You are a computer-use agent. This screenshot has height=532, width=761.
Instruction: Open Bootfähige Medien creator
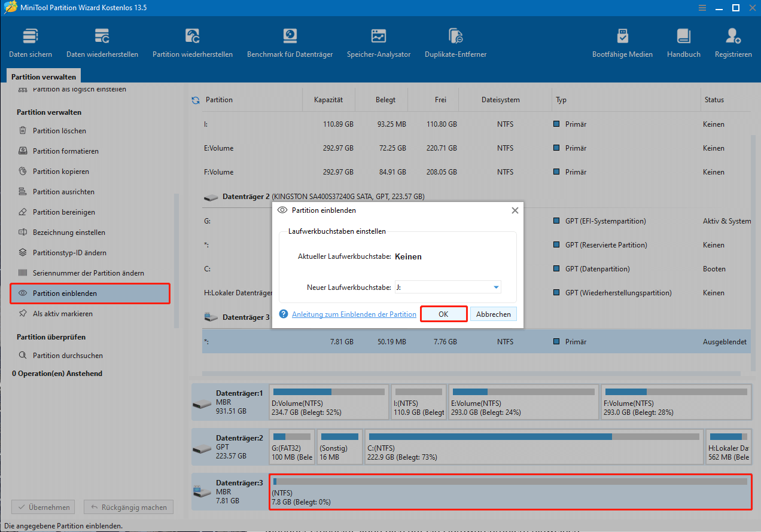pos(622,42)
